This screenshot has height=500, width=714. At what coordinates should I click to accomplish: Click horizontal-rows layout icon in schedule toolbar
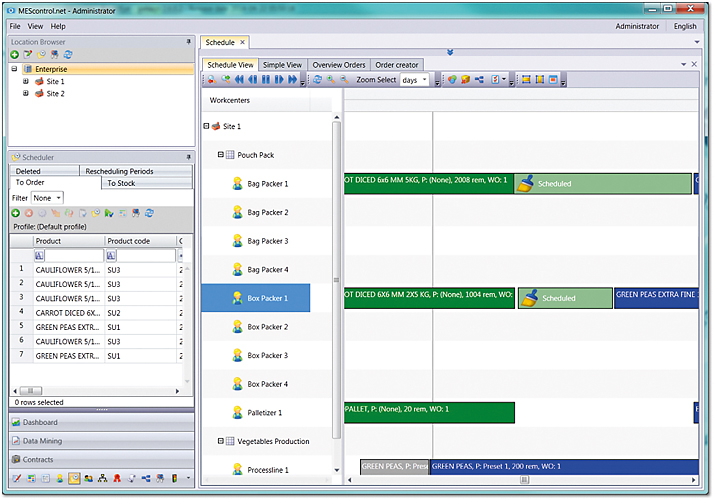click(x=526, y=80)
